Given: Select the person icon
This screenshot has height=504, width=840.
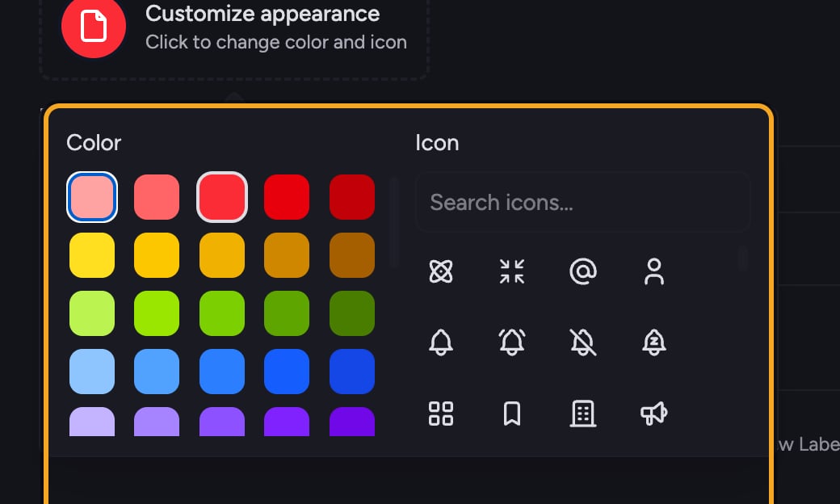Looking at the screenshot, I should coord(654,271).
